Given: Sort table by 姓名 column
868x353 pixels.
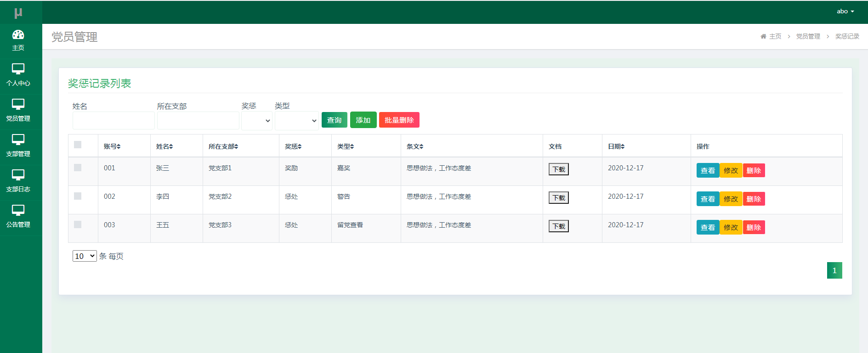Looking at the screenshot, I should click(165, 146).
